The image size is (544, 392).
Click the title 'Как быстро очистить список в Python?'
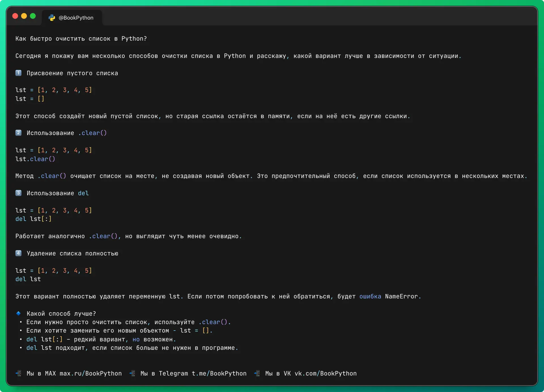(81, 39)
